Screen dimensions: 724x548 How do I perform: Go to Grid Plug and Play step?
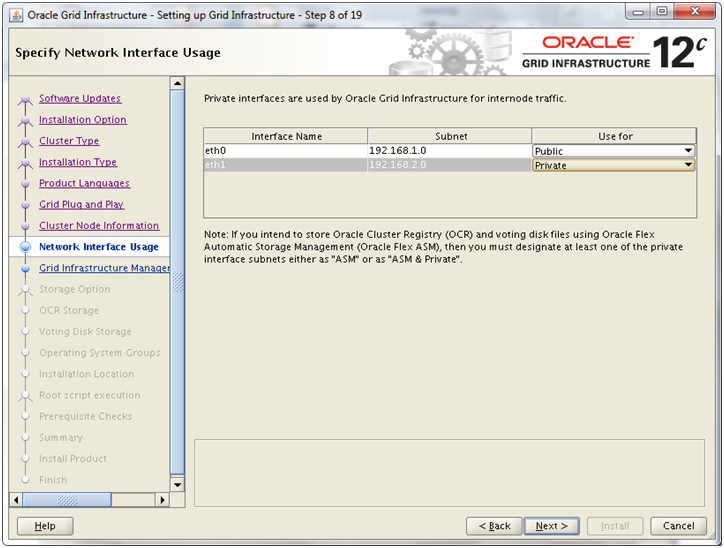[81, 205]
